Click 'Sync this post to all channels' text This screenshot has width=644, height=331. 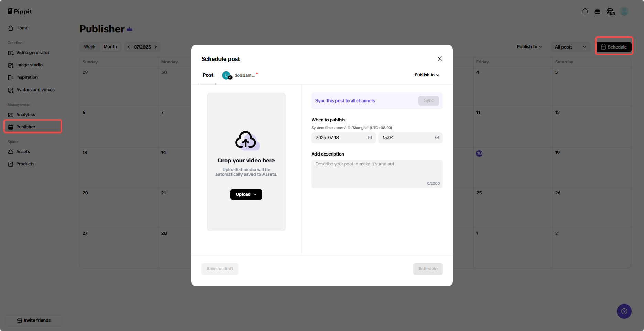click(x=345, y=101)
